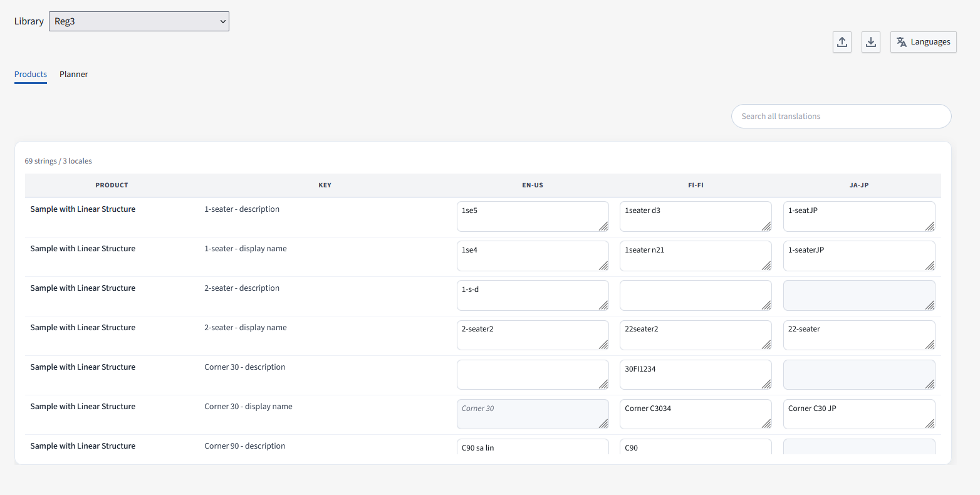The image size is (980, 495).
Task: Switch to the Planner tab
Action: [73, 74]
